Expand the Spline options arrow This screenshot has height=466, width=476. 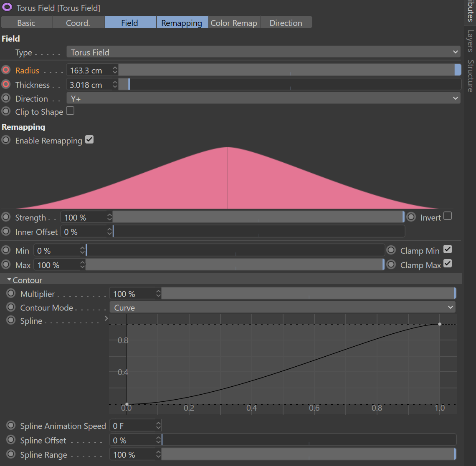click(106, 318)
